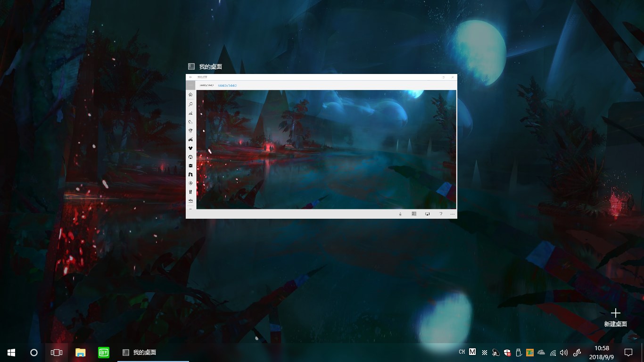Open Cortana circle on taskbar

[x=34, y=352]
